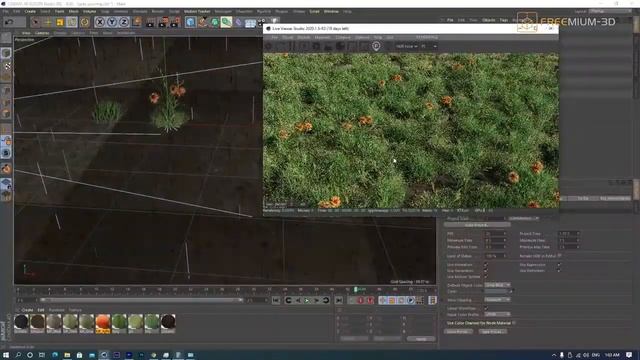Open the Motion Tracker menu

pos(197,11)
